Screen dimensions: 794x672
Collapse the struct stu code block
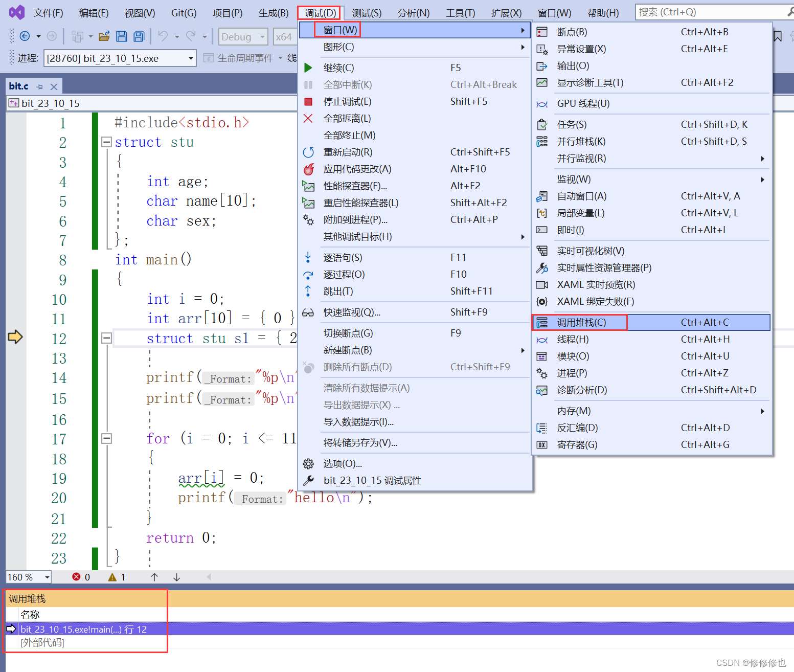coord(106,142)
